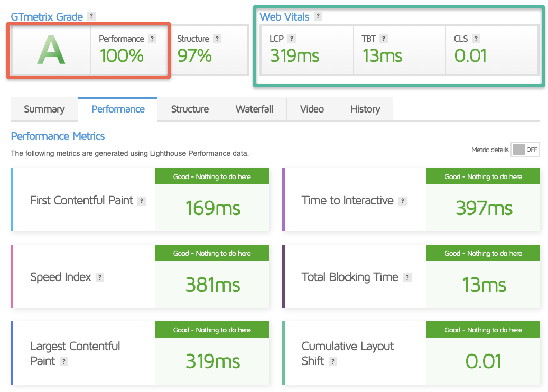548x392 pixels.
Task: Open the Web Vitals help icon
Action: (x=318, y=16)
